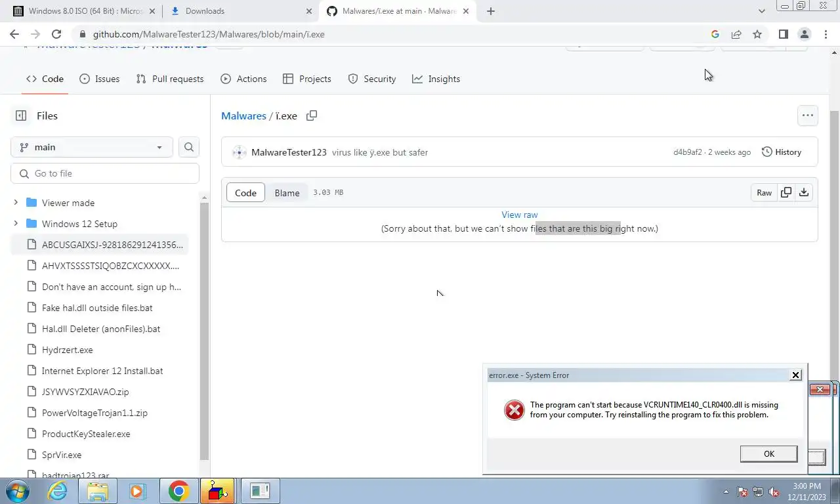
Task: Open the Issues tab
Action: 99,79
